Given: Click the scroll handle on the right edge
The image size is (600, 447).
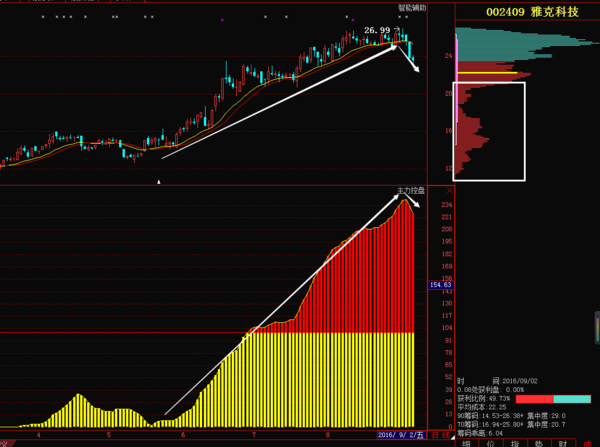Looking at the screenshot, I should 597,328.
